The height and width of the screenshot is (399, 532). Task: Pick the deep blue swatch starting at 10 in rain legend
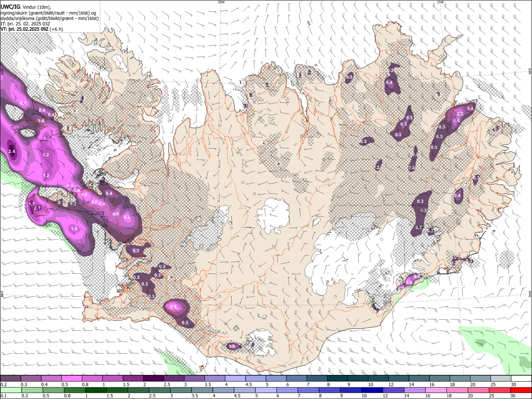(x=372, y=390)
